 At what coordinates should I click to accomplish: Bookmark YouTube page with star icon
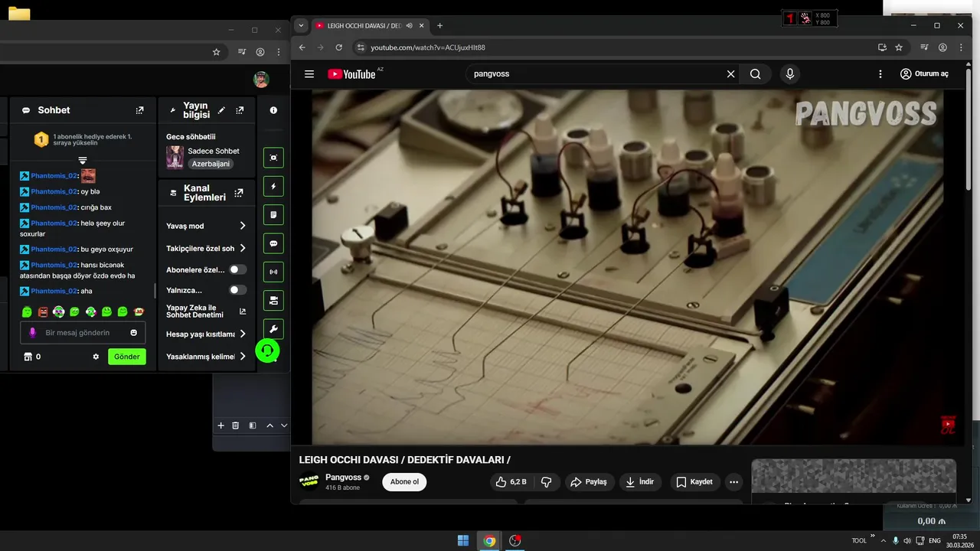coord(899,47)
